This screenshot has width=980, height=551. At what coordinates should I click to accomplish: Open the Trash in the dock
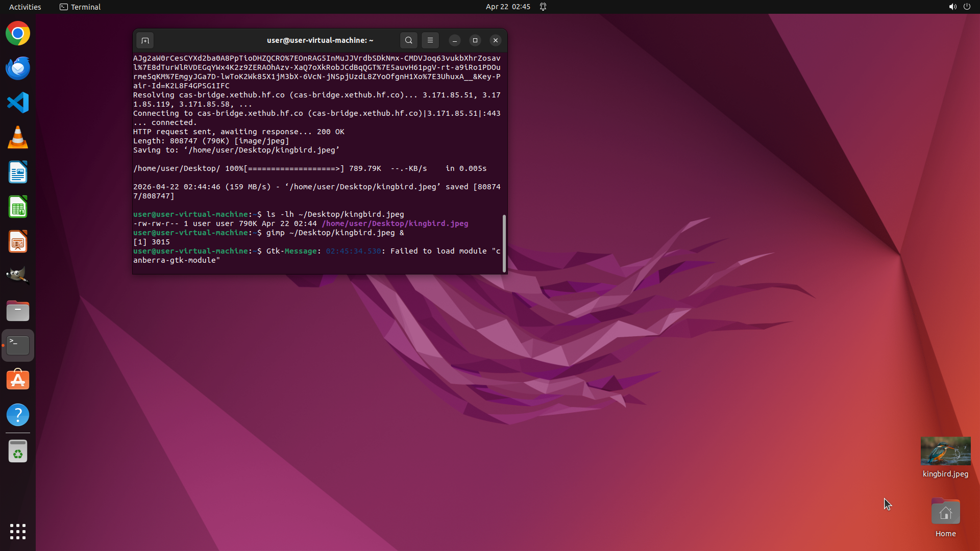18,452
